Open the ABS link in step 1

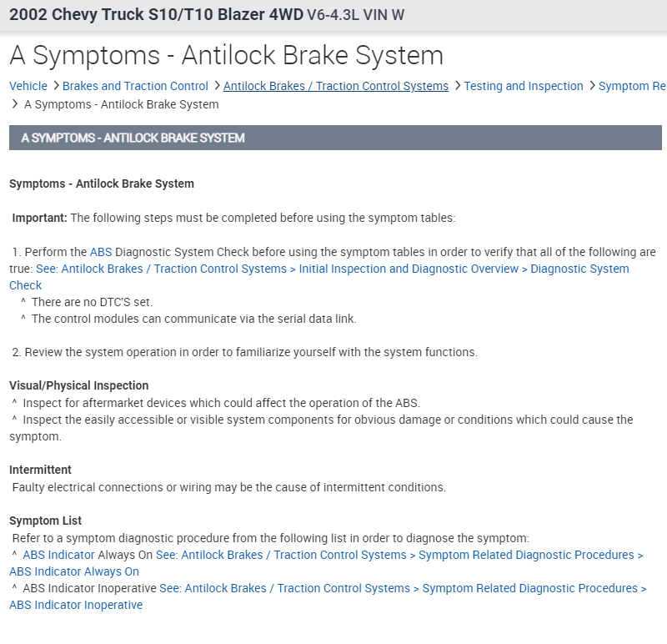101,252
